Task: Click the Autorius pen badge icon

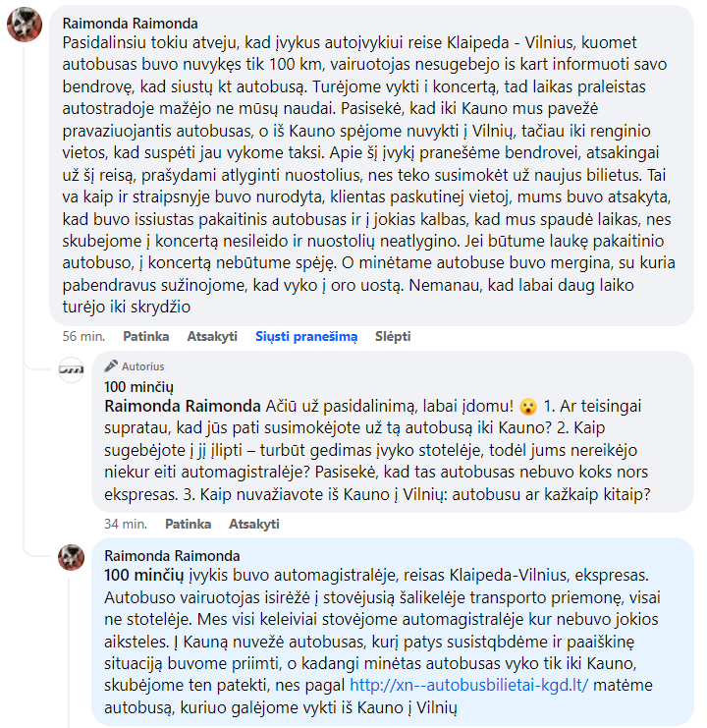Action: [111, 366]
